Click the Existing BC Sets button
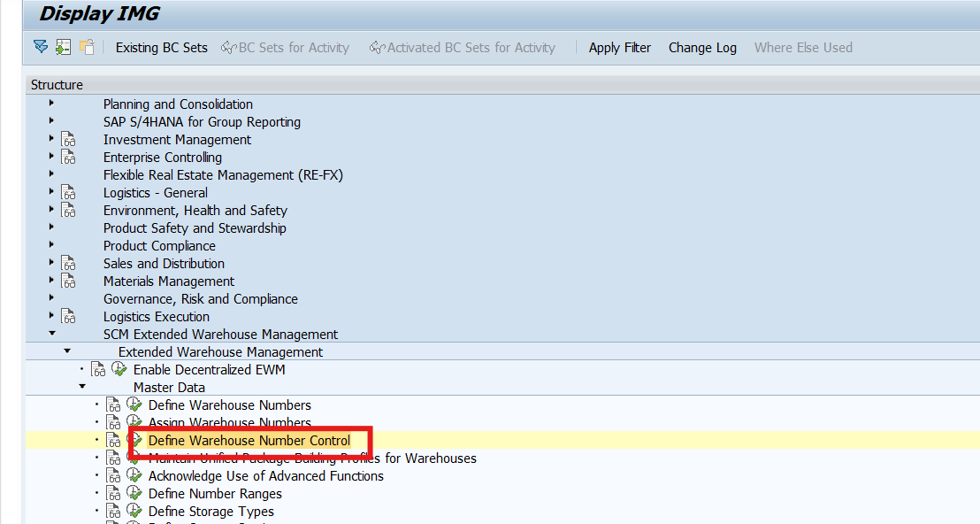Screen dimensions: 980x524 pos(161,48)
